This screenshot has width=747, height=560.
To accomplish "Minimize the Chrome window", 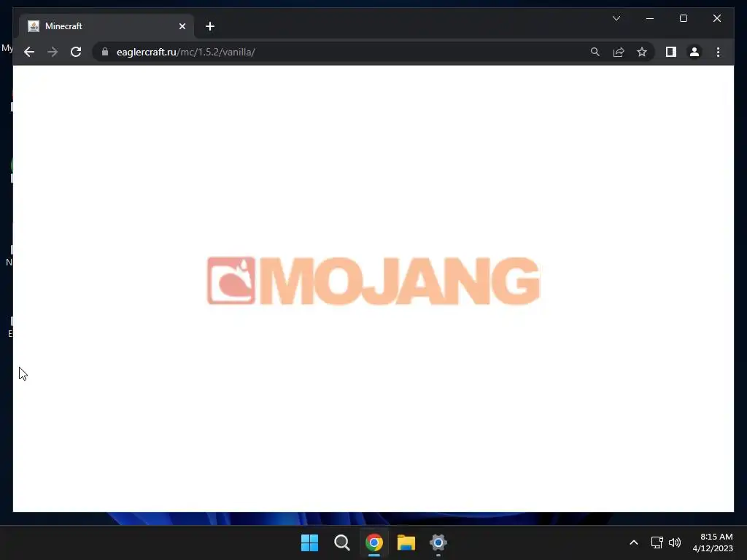I will 650,18.
